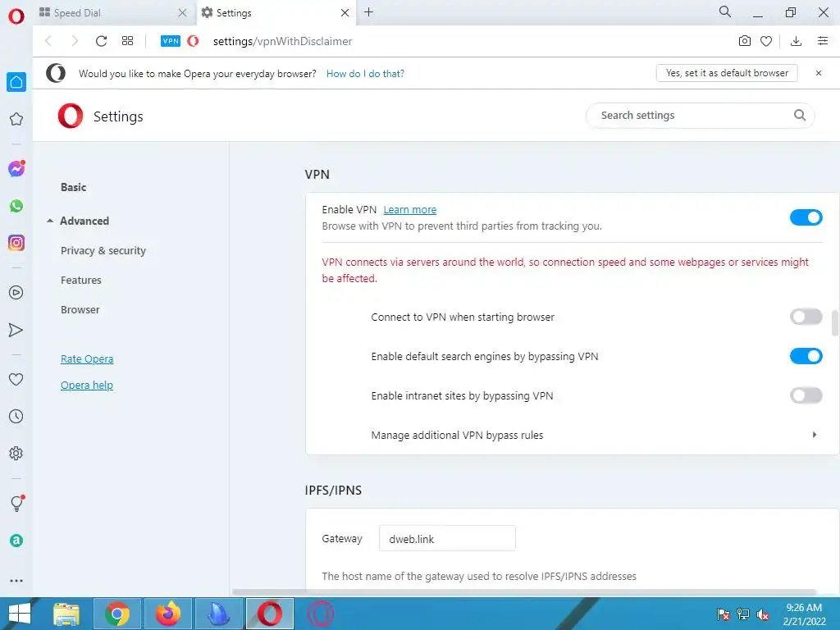Open File Explorer from taskbar
The image size is (840, 630).
coord(66,614)
